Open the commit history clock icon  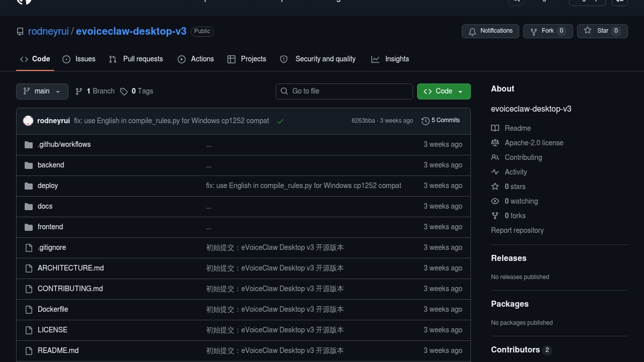(x=425, y=121)
